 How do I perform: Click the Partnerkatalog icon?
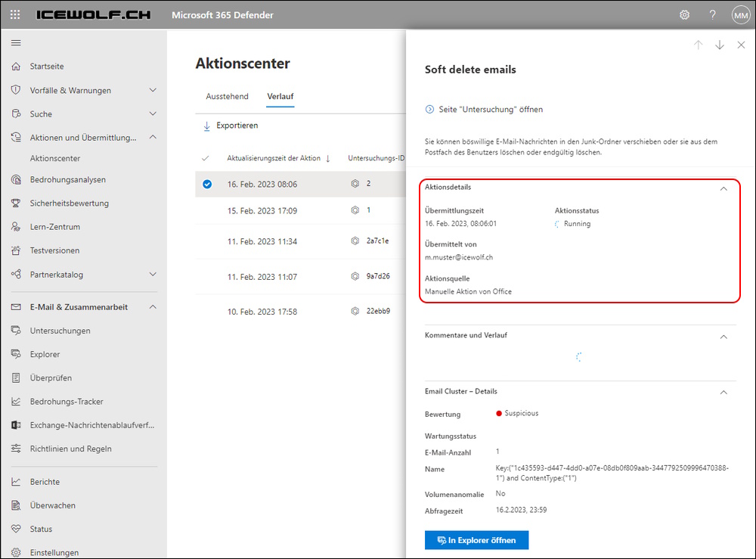(16, 274)
